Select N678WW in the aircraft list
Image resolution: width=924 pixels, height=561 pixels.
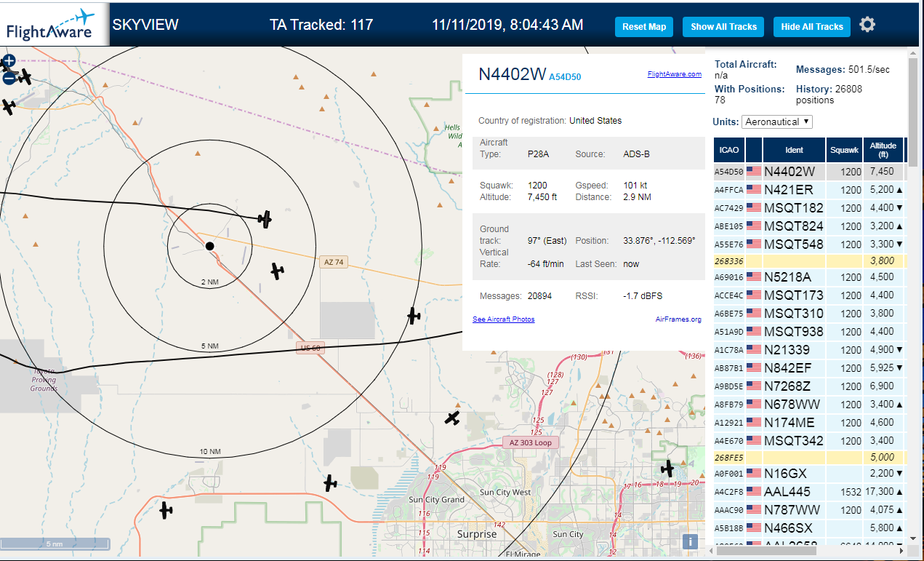point(809,405)
